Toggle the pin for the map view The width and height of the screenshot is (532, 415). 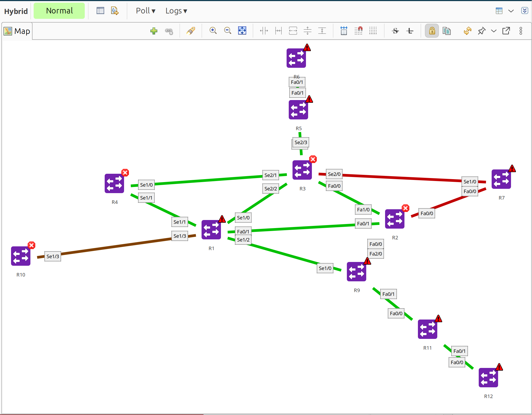[482, 31]
